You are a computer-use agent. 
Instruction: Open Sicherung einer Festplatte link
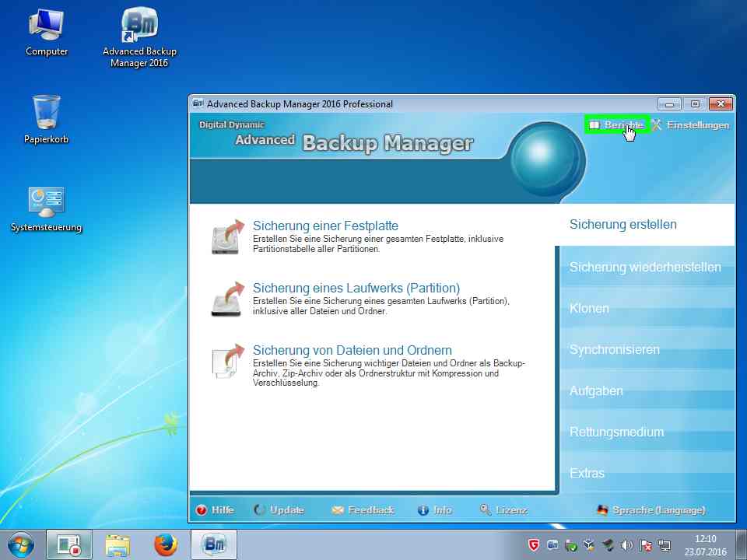coord(325,226)
